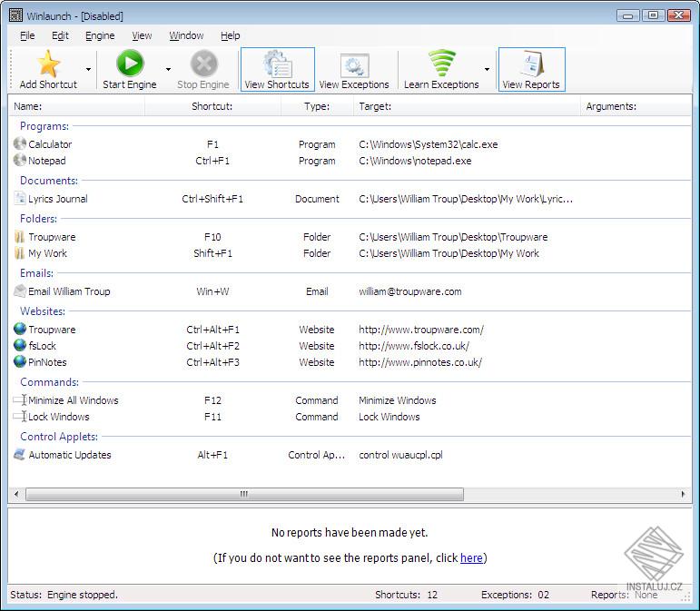Open the Help menu
700x611 pixels.
tap(231, 35)
